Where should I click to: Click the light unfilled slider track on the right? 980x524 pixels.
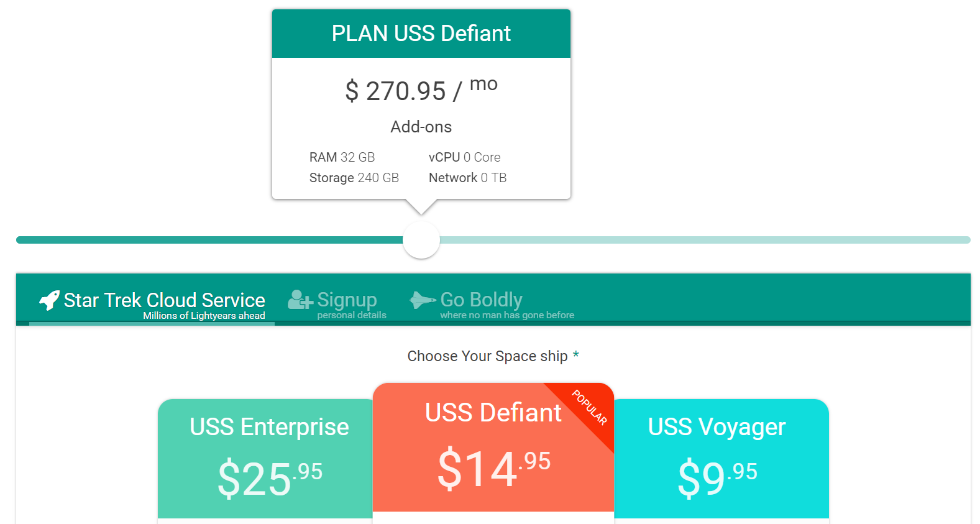coord(705,240)
